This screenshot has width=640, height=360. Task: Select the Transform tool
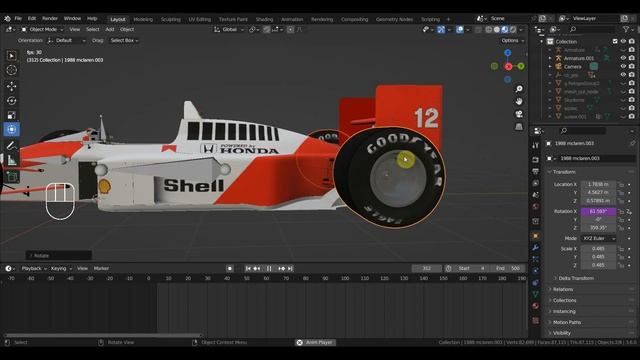click(x=11, y=129)
